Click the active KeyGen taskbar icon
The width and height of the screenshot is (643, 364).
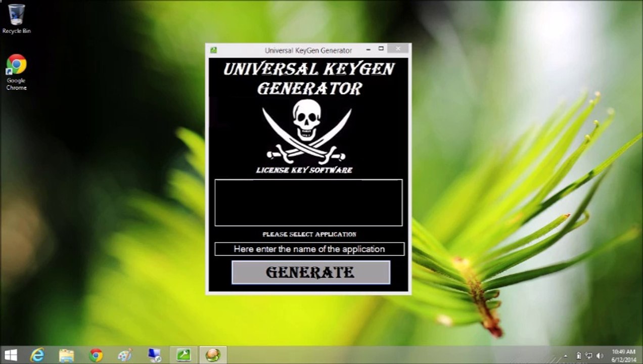tap(213, 355)
